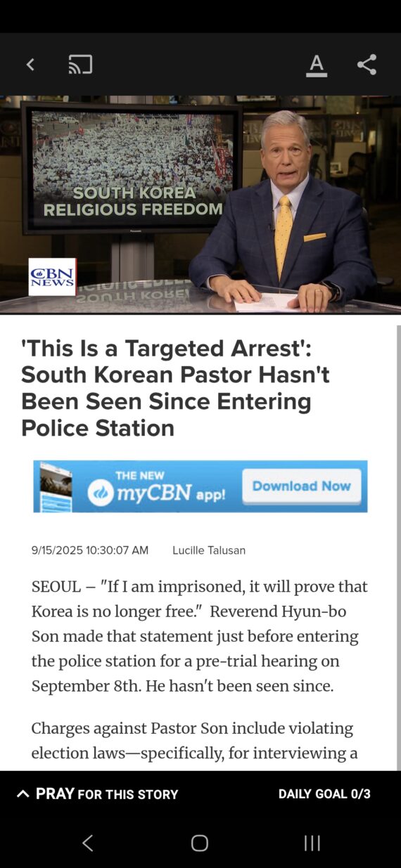This screenshot has height=868, width=401.
Task: Open Android recent apps button
Action: [312, 843]
